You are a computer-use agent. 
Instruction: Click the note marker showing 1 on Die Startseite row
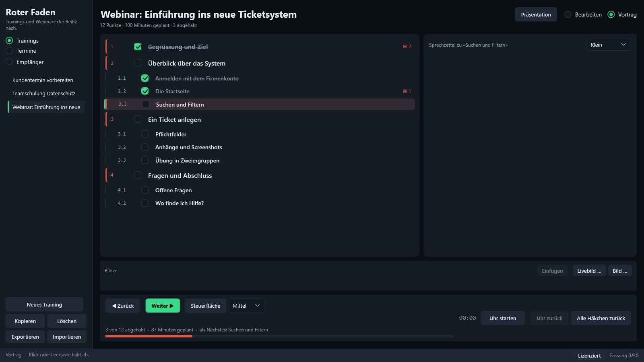[407, 91]
